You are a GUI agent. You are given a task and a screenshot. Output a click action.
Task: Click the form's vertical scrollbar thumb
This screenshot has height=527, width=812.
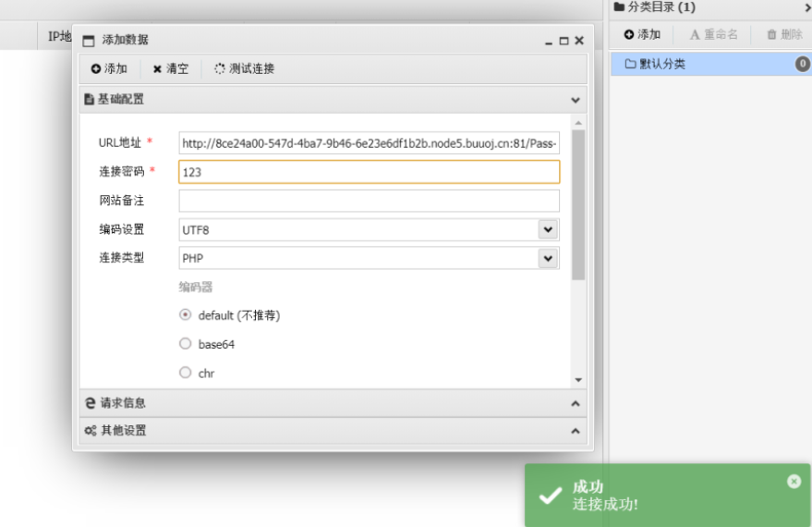pyautogui.click(x=578, y=204)
